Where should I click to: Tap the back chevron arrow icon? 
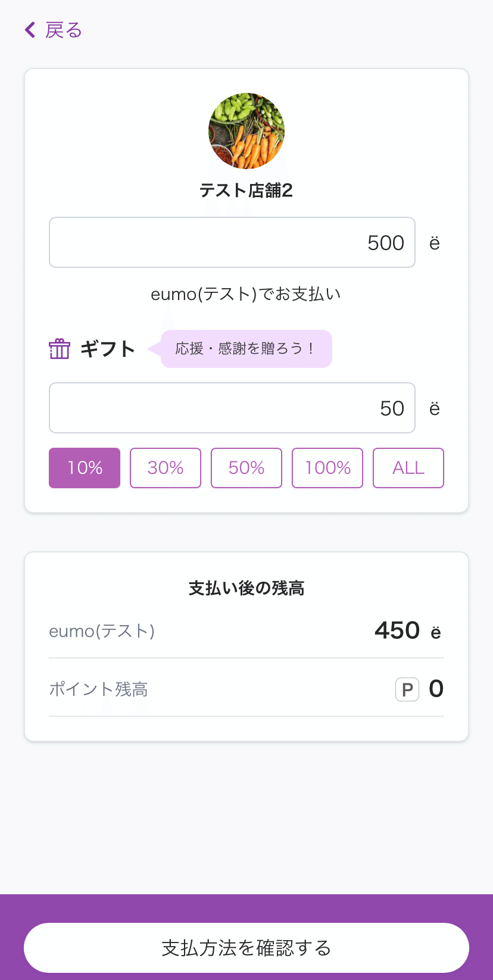[x=30, y=30]
